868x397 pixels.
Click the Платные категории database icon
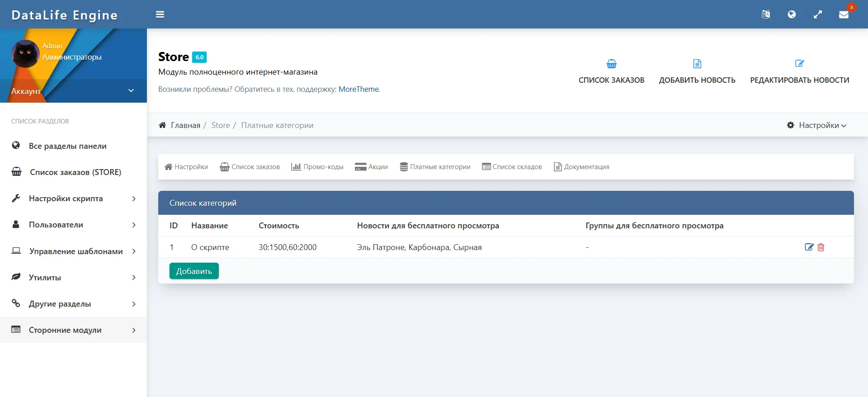point(404,167)
